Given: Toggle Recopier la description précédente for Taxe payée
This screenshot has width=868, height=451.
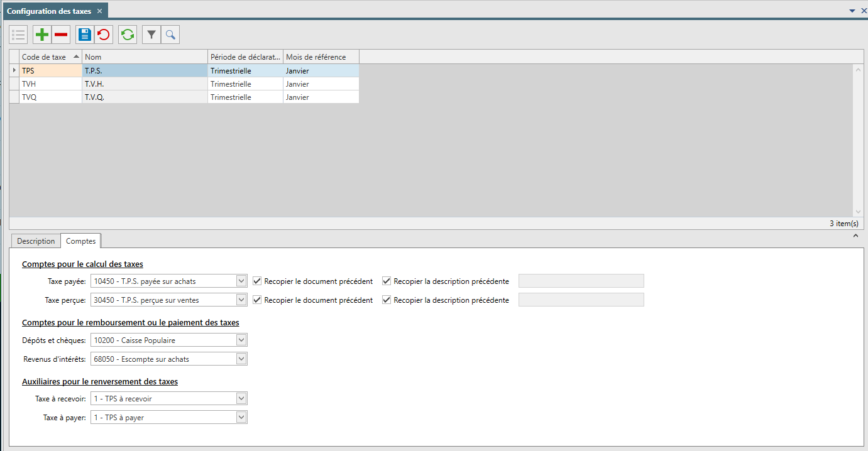Looking at the screenshot, I should pos(387,281).
